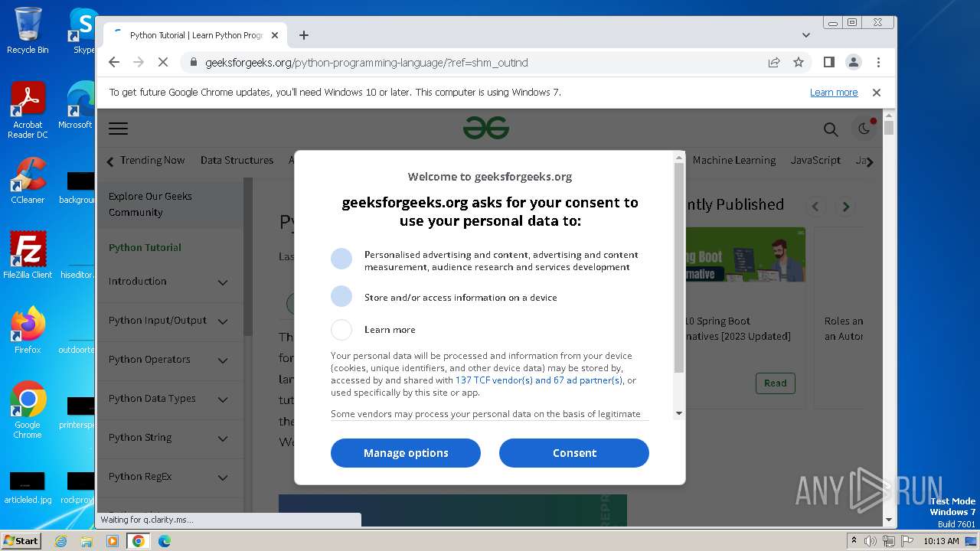Open FileZilla Client desktop icon
Screen dimensions: 980x551
pos(28,256)
